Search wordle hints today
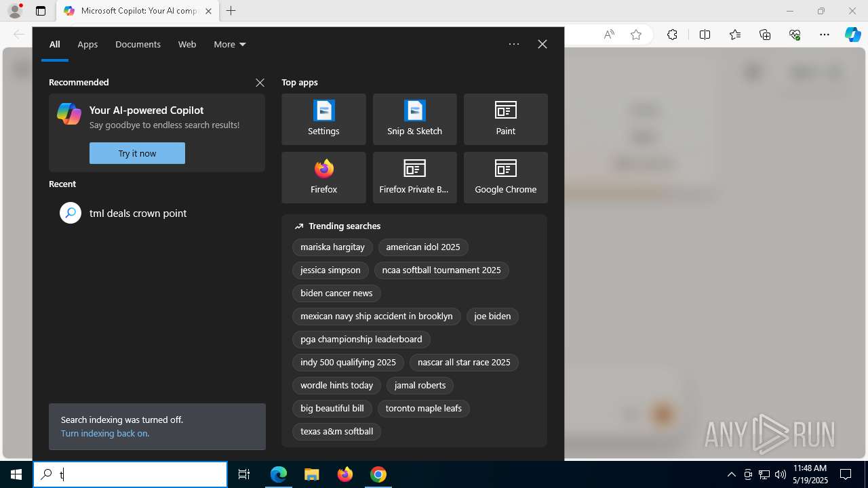Viewport: 868px width, 488px height. point(337,386)
